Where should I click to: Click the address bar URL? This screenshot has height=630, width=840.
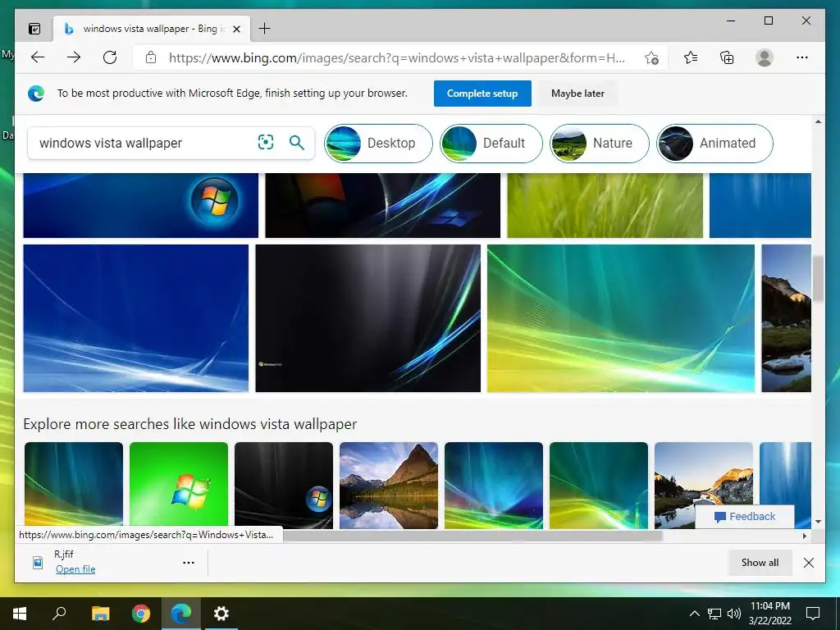point(397,58)
